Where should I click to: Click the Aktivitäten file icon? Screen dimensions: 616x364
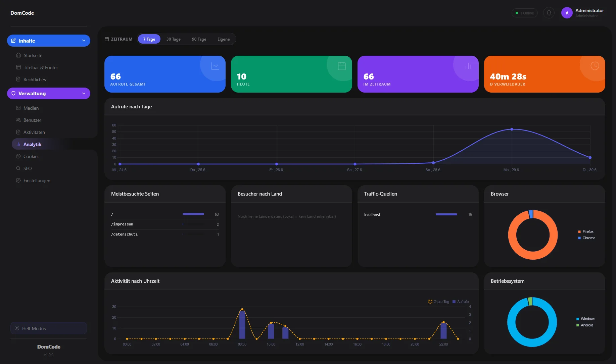(x=18, y=132)
